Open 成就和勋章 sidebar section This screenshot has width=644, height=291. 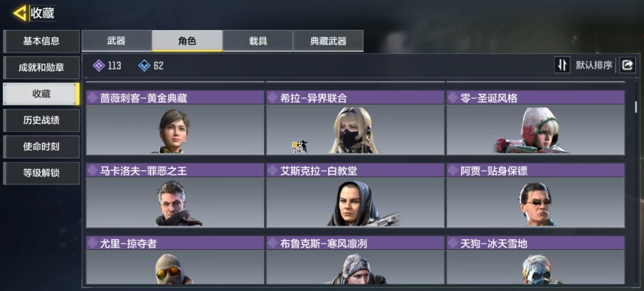[x=41, y=67]
